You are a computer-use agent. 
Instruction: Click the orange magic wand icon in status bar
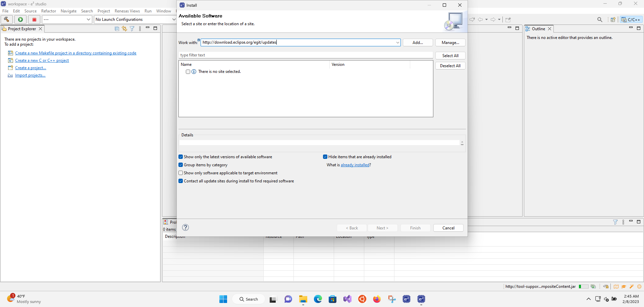632,287
